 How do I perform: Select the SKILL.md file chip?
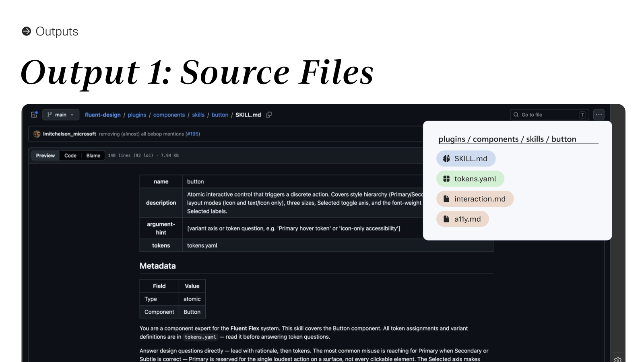[466, 158]
